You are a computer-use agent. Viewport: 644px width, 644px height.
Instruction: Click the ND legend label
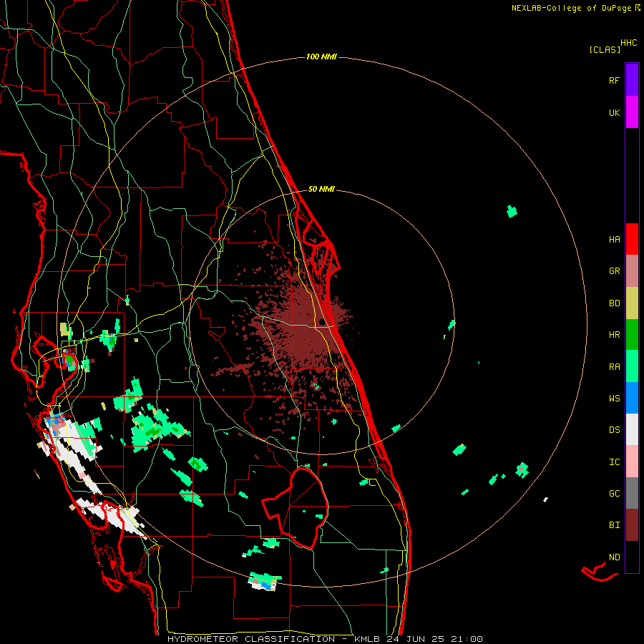tap(614, 557)
